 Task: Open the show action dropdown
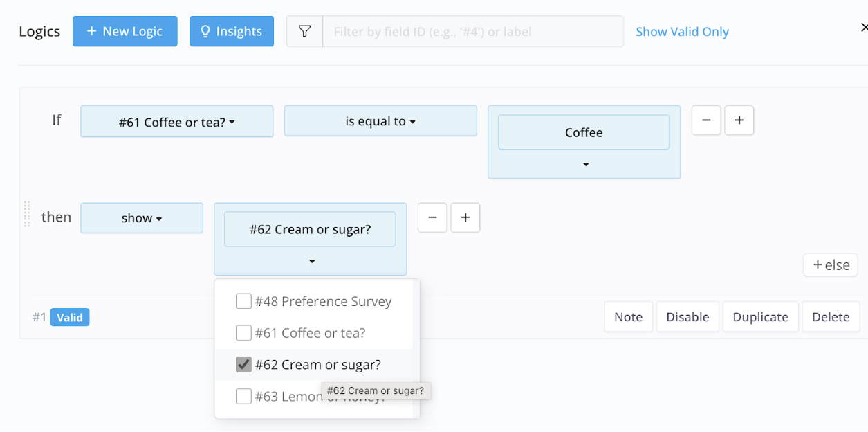coord(141,217)
